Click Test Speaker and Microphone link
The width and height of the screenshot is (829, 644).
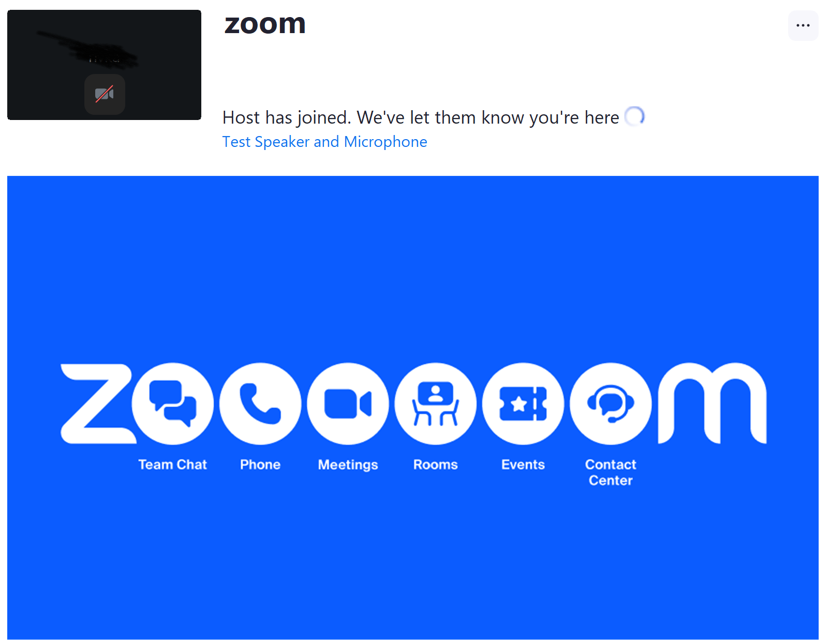pyautogui.click(x=324, y=142)
